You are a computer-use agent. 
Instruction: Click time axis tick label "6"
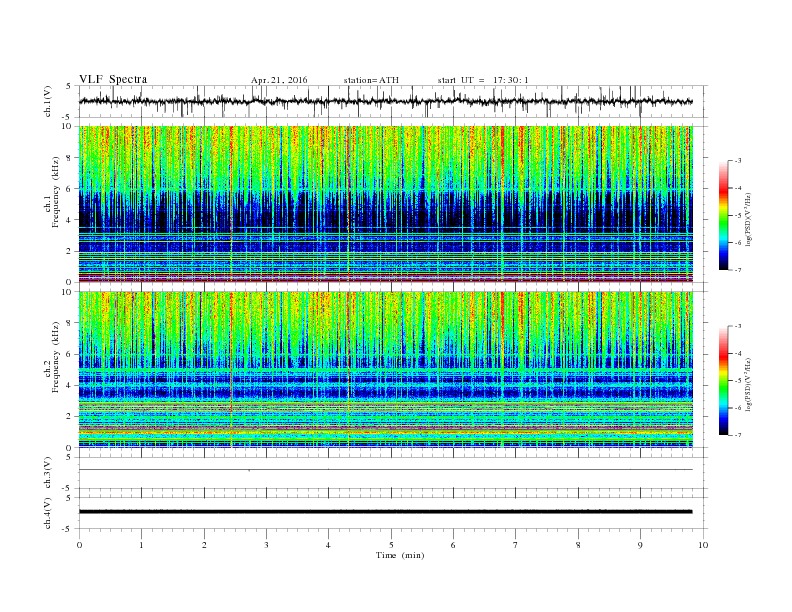point(453,545)
